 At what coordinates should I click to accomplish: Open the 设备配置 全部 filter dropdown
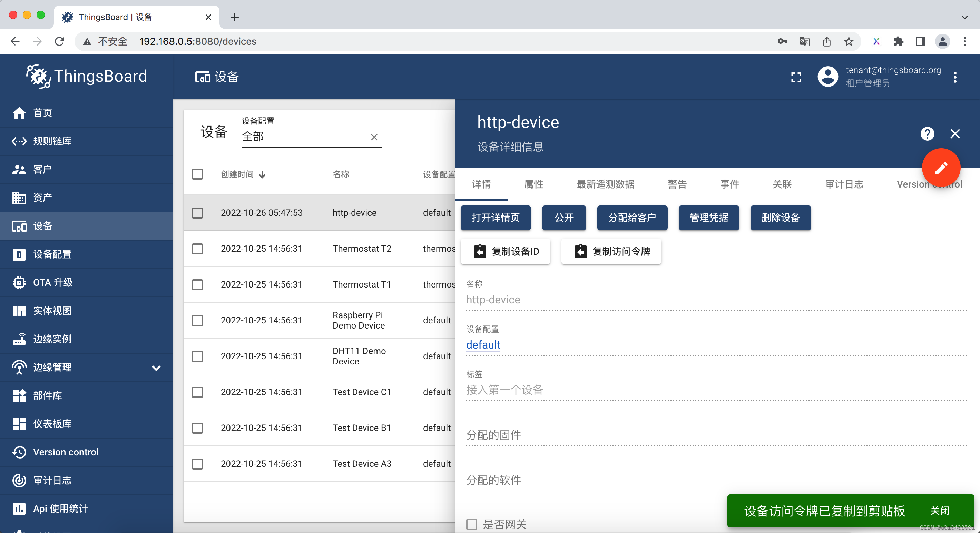[312, 137]
